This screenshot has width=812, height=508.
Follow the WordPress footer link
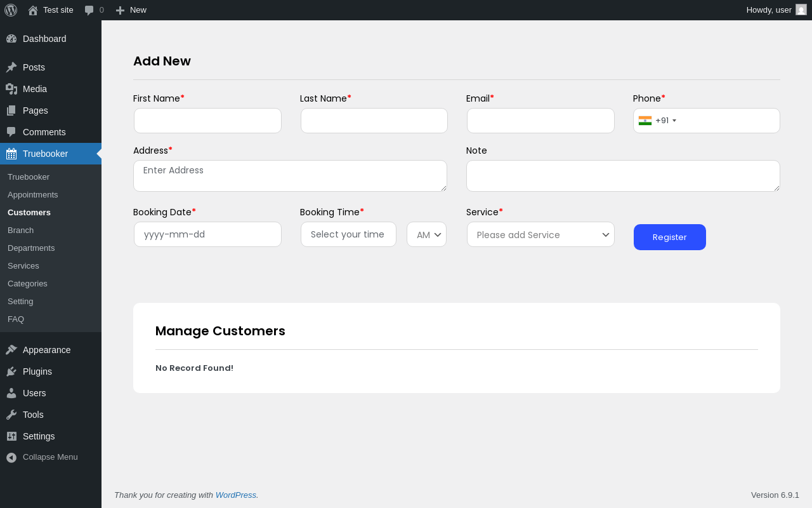click(236, 495)
